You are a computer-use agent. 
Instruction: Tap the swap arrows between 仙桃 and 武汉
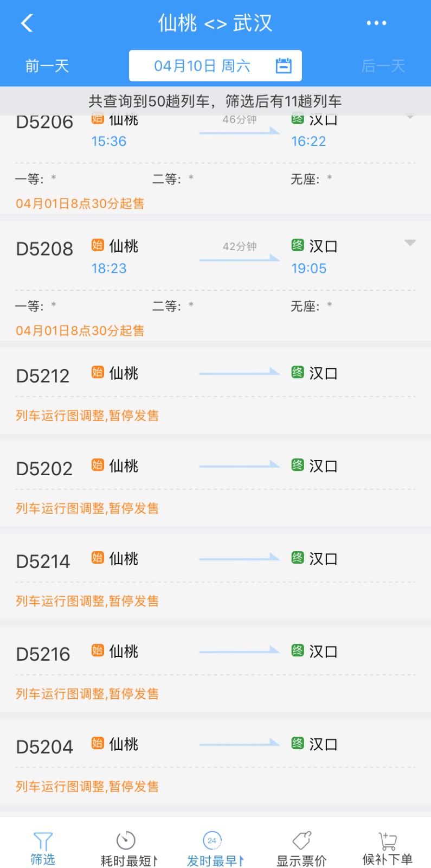pyautogui.click(x=215, y=24)
